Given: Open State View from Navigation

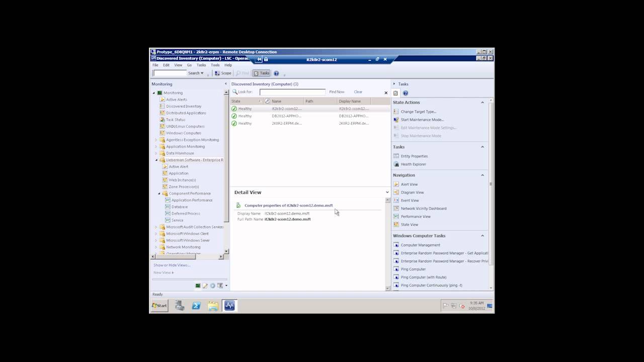Looking at the screenshot, I should pyautogui.click(x=410, y=225).
